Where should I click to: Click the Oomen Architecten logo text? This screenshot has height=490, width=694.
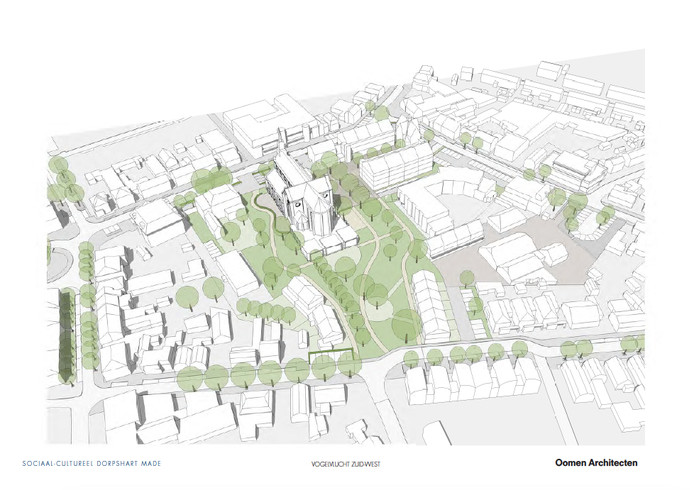tap(596, 462)
